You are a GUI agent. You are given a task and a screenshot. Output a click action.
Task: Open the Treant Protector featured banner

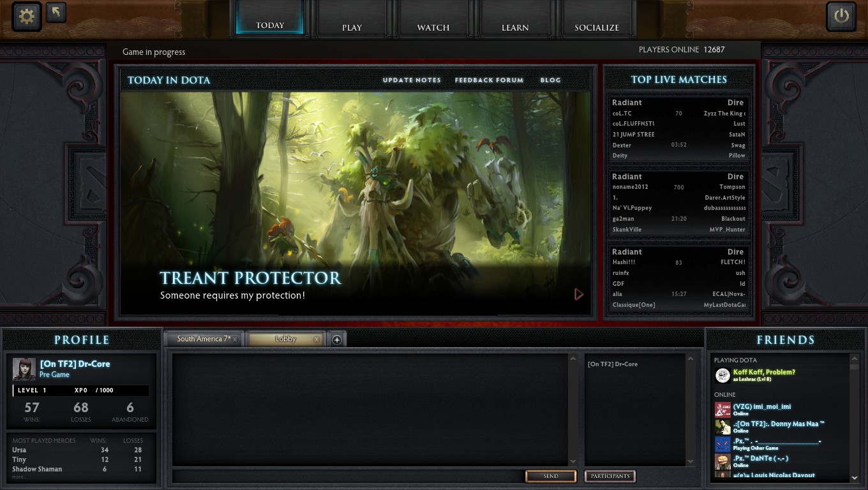pos(355,203)
